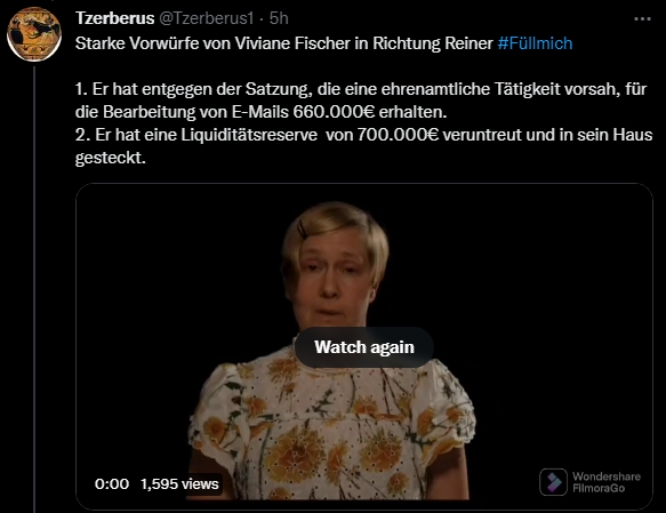The image size is (666, 513).
Task: Open the Tzerberus profile avatar
Action: (x=34, y=34)
